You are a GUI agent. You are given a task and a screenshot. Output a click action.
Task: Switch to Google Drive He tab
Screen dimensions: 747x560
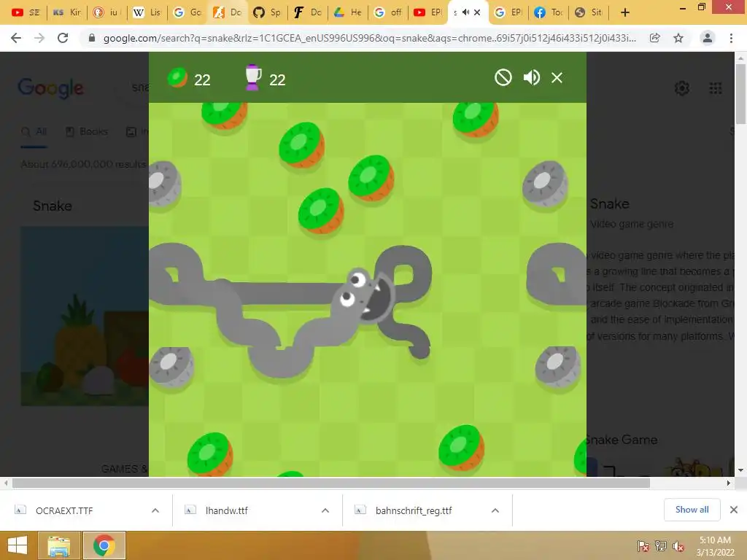(x=347, y=12)
